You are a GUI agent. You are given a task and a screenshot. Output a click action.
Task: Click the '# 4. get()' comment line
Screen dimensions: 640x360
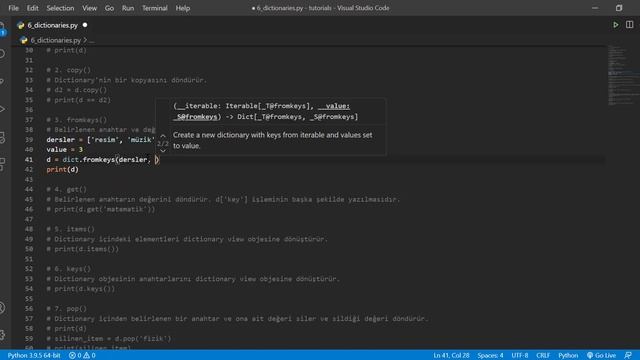tap(67, 189)
